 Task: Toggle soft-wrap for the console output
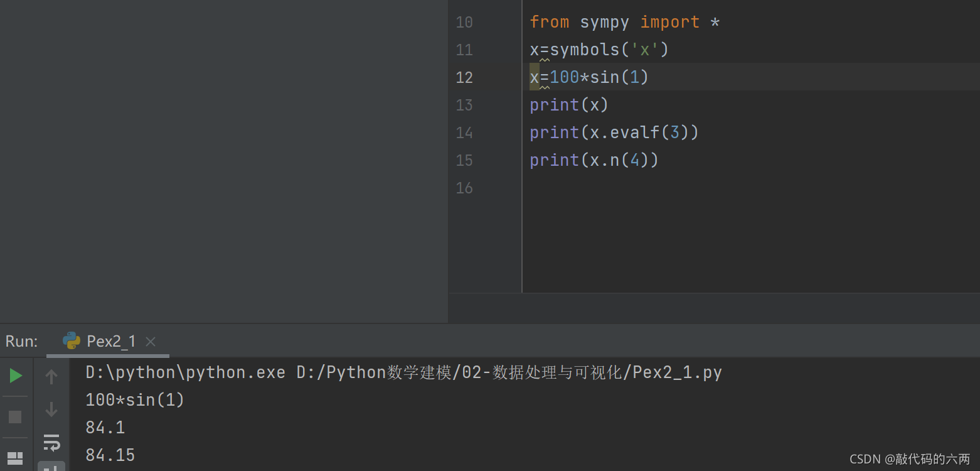pos(51,443)
